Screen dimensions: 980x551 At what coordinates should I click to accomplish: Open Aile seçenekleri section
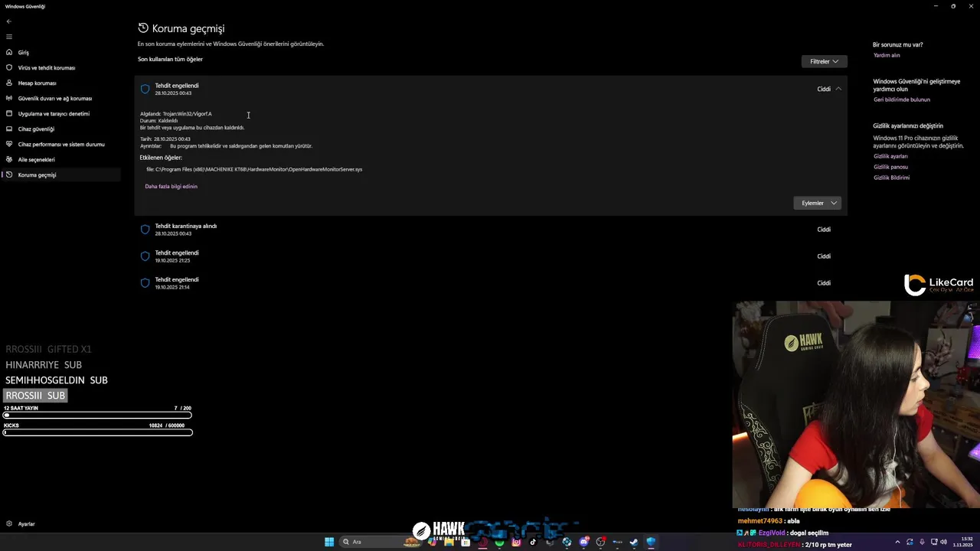tap(37, 160)
